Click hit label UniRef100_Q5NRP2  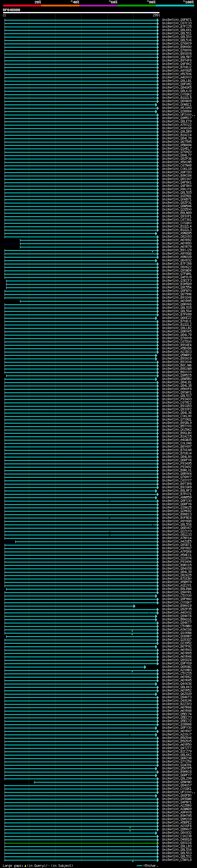(176, 355)
